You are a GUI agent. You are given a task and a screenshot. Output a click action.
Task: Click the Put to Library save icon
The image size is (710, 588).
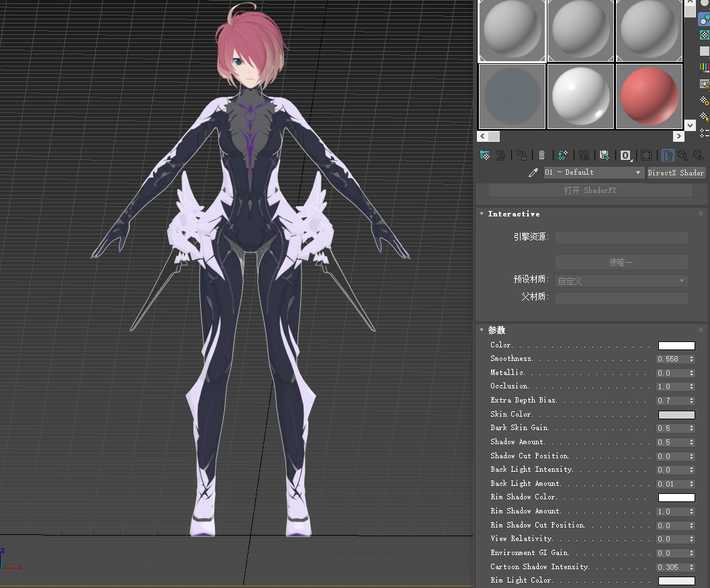click(x=604, y=155)
